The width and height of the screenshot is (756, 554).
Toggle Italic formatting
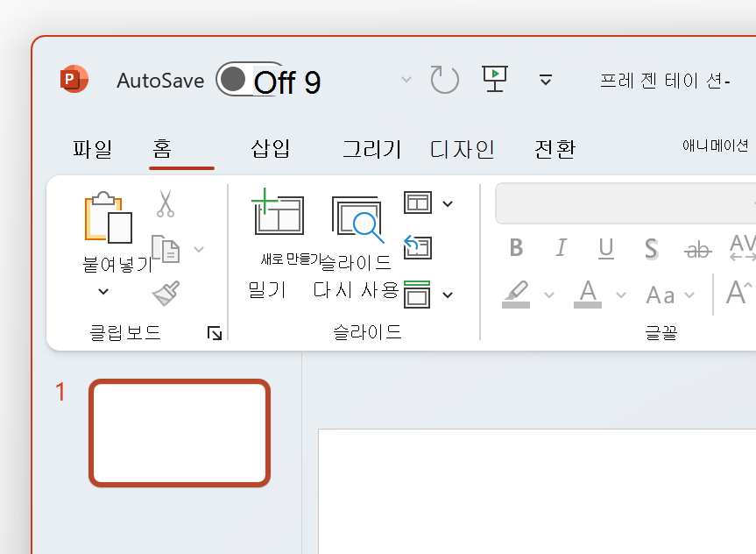(x=561, y=248)
